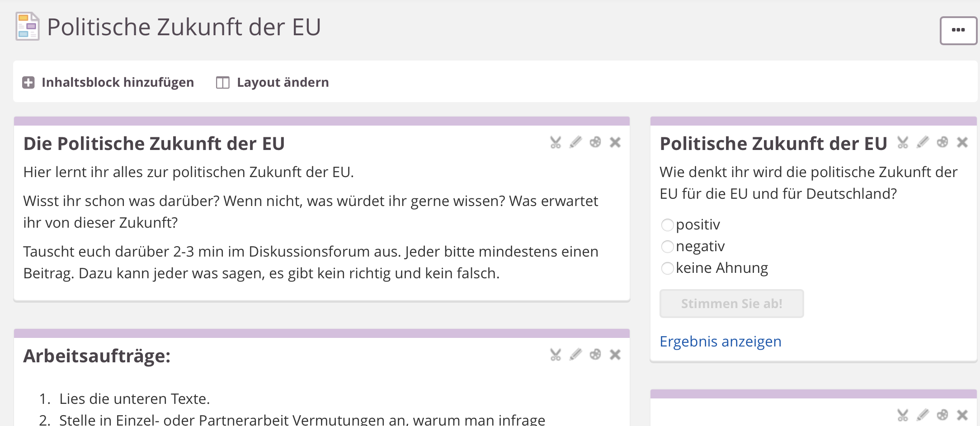Choose 'keine Ahnung' poll option
Screen dimensions: 980x426
click(x=667, y=268)
